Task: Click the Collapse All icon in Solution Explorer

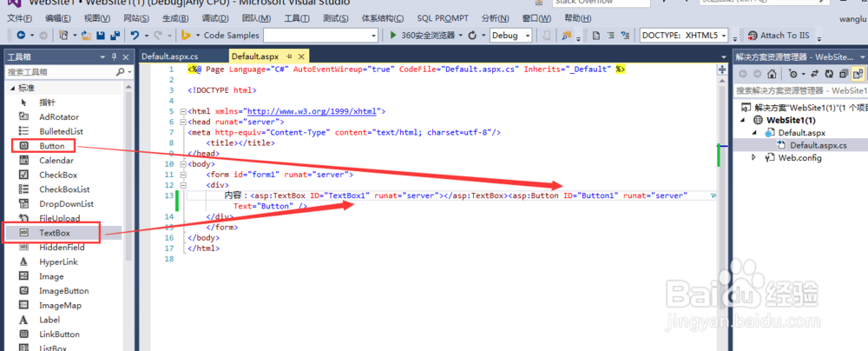Action: click(x=843, y=73)
